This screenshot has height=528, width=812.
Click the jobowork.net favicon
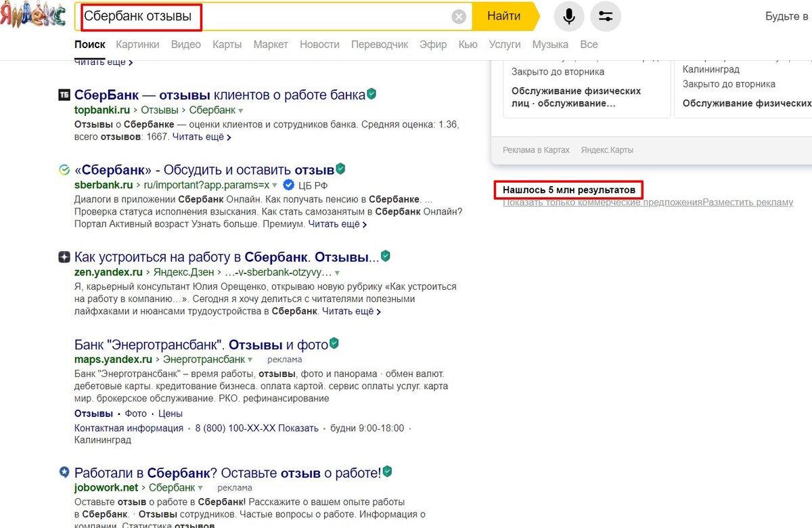pyautogui.click(x=64, y=472)
